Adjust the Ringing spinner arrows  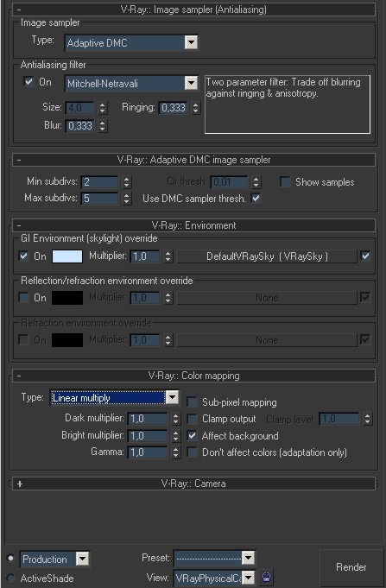[x=195, y=108]
